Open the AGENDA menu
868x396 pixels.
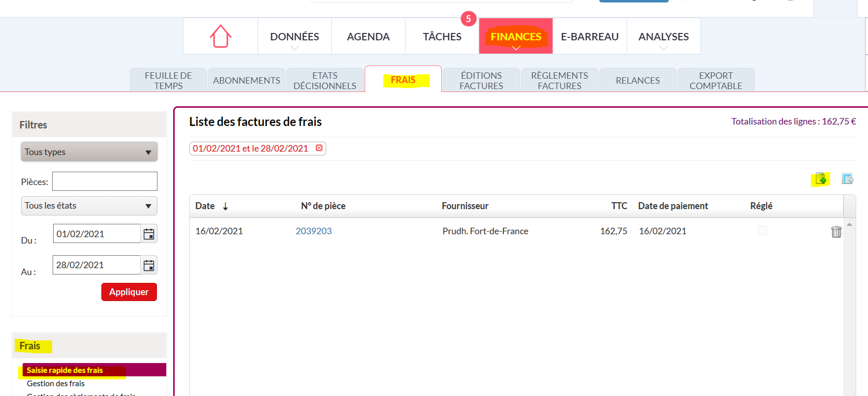click(x=368, y=36)
